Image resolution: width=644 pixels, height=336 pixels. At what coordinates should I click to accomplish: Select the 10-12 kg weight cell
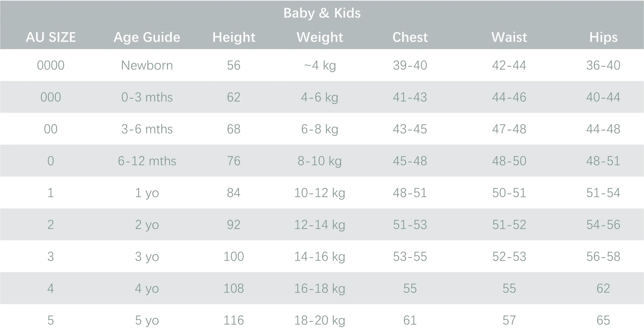coord(320,193)
